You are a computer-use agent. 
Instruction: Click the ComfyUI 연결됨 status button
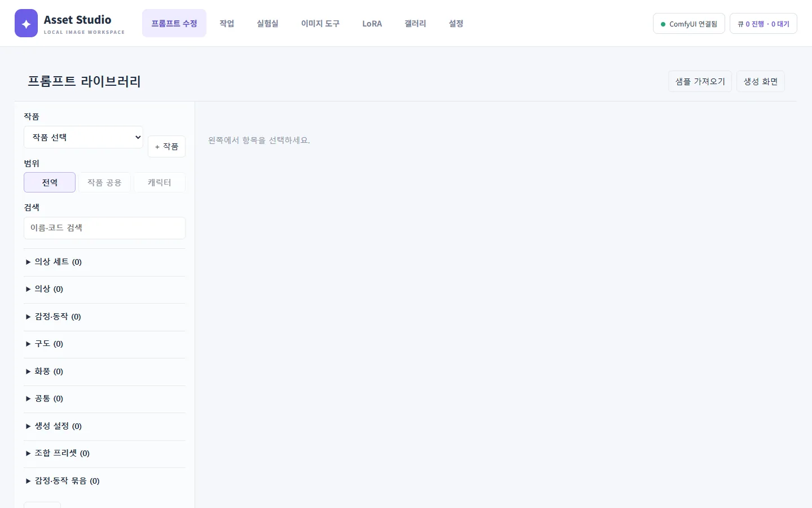[x=689, y=24]
